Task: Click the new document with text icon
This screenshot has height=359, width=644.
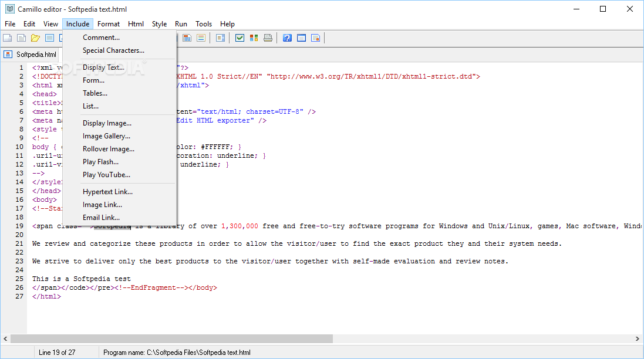Action: tap(21, 38)
